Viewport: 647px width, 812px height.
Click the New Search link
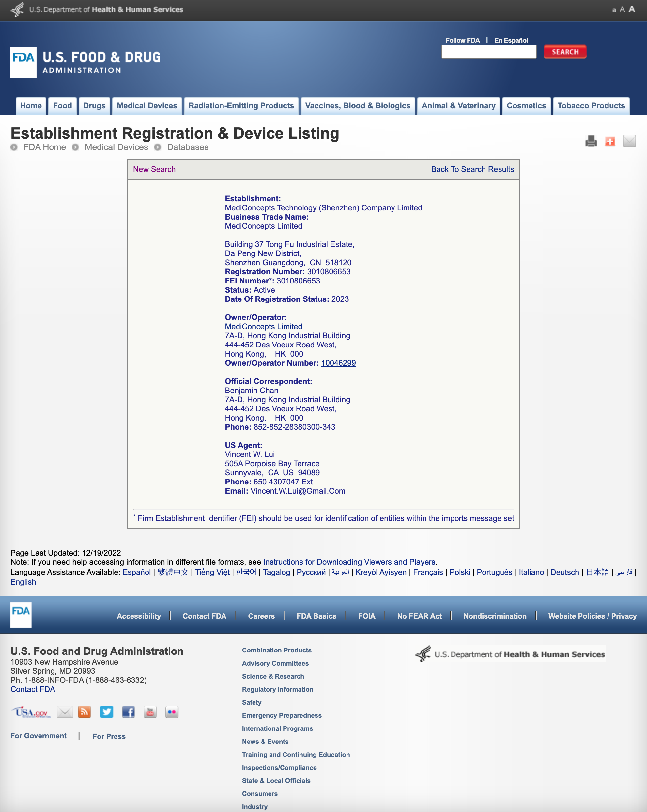click(x=154, y=169)
